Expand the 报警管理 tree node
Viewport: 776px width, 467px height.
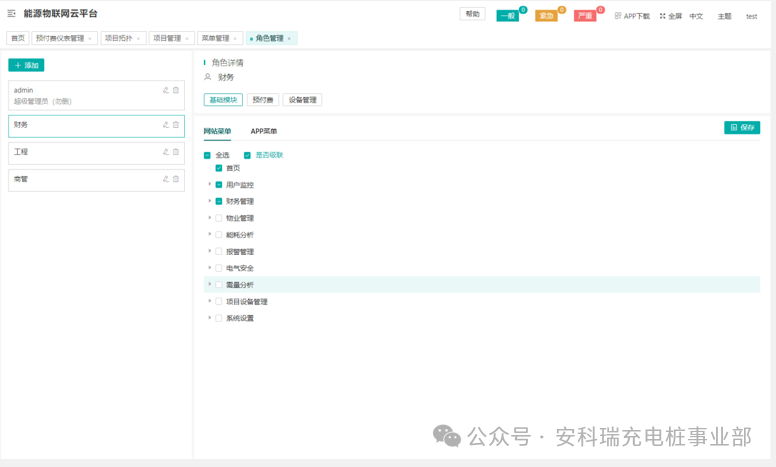click(x=210, y=251)
